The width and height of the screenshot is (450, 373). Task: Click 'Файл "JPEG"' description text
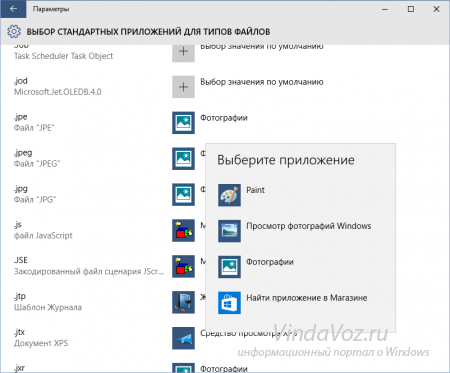pyautogui.click(x=37, y=164)
